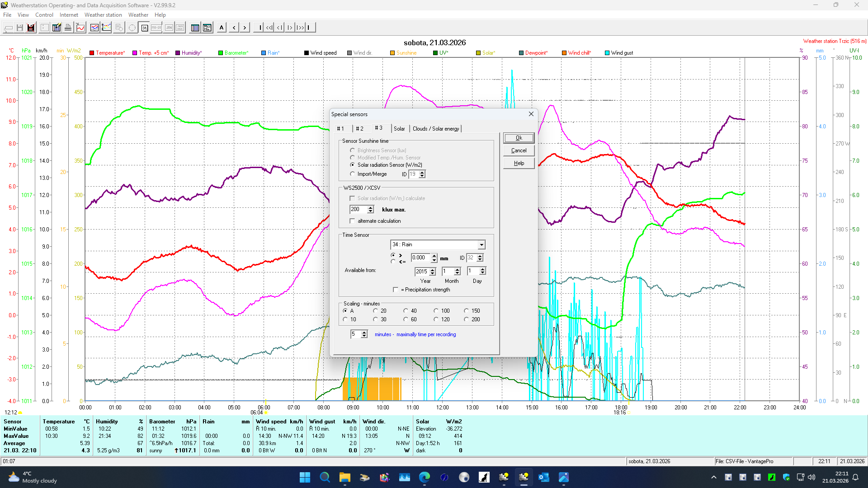
Task: Open the volume icon in system tray
Action: point(812,477)
